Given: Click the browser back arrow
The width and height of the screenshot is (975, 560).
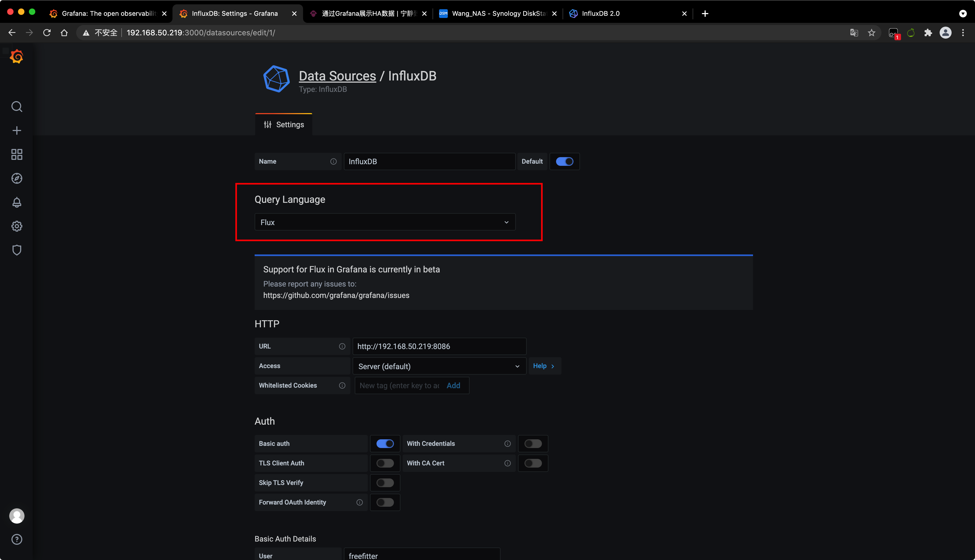Looking at the screenshot, I should point(12,33).
